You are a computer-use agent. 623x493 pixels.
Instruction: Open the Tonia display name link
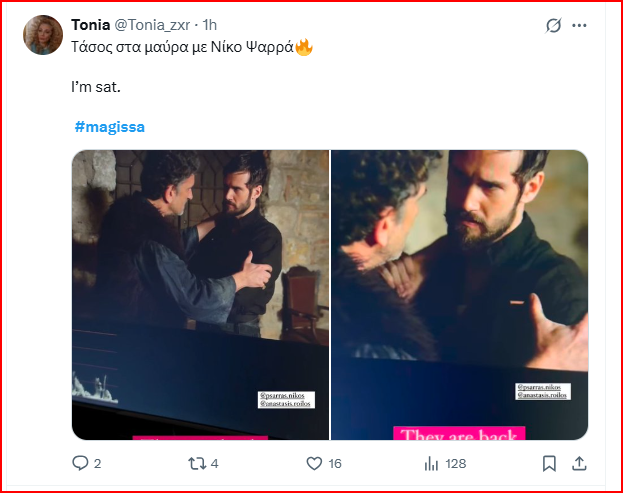91,25
